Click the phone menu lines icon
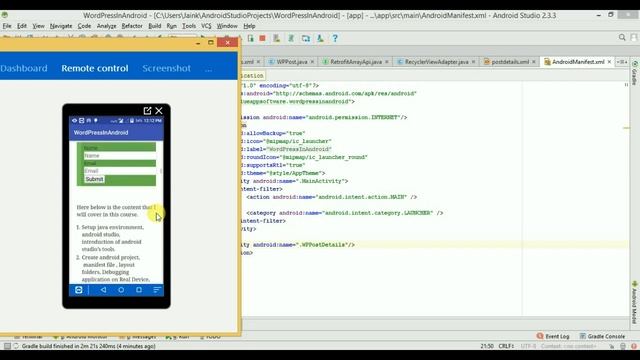Screen dimensions: 640x360 coord(157,290)
